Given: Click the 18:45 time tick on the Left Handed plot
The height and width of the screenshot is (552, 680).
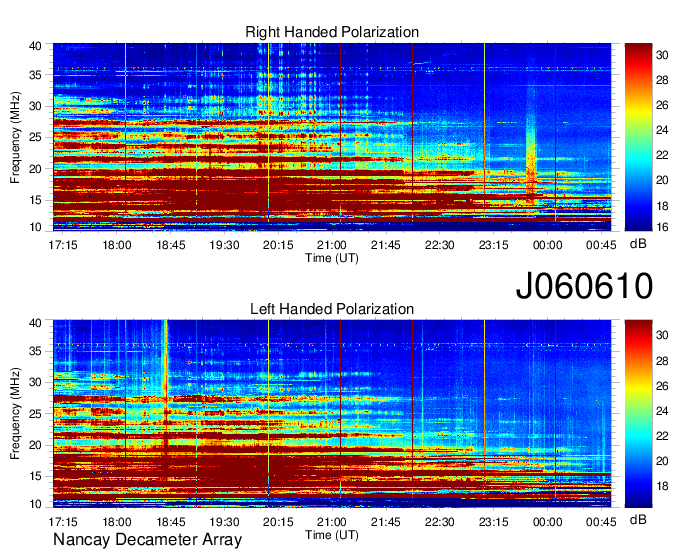Looking at the screenshot, I should coord(171,522).
